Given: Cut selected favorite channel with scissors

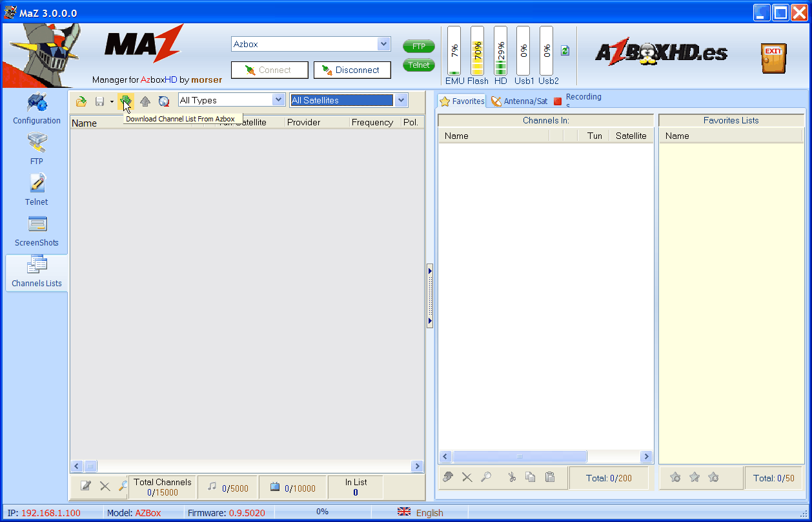Looking at the screenshot, I should [x=512, y=477].
